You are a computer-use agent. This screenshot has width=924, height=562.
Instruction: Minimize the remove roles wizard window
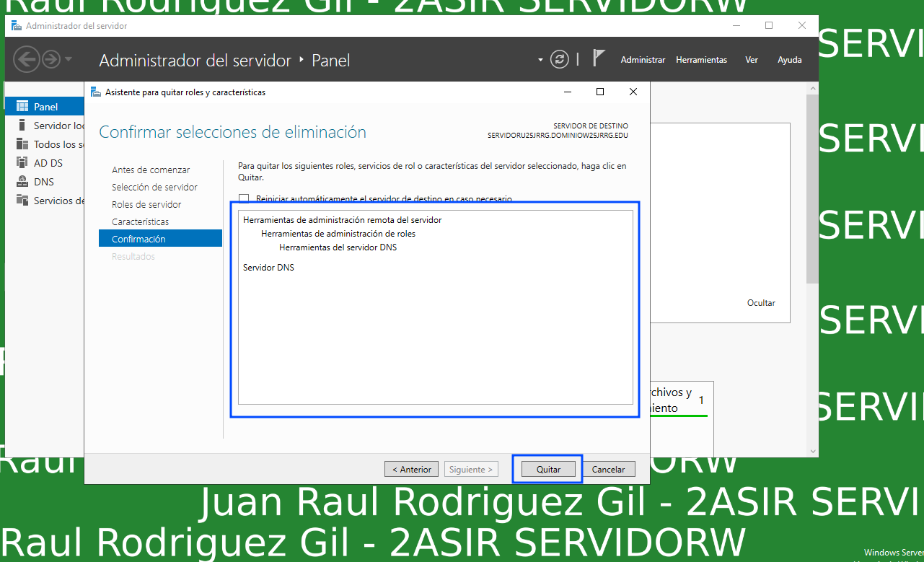pyautogui.click(x=568, y=92)
